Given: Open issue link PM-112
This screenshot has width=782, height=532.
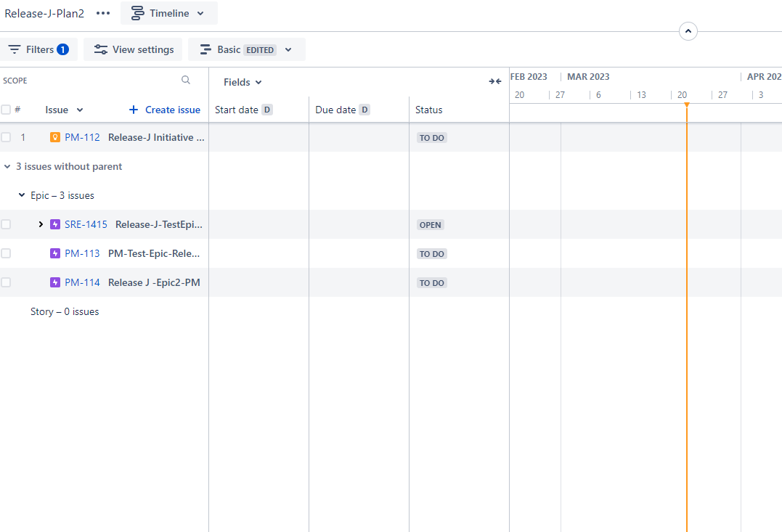Looking at the screenshot, I should coord(82,137).
